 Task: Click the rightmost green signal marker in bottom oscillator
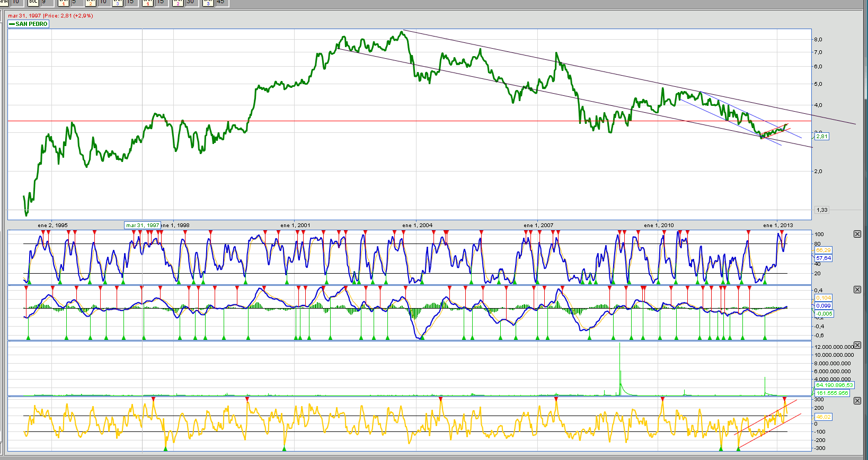[739, 449]
